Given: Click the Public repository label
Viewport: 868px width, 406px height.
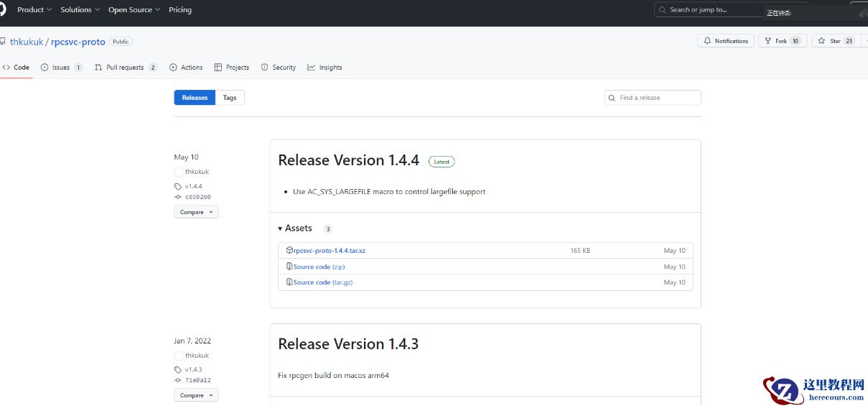Looking at the screenshot, I should point(121,42).
